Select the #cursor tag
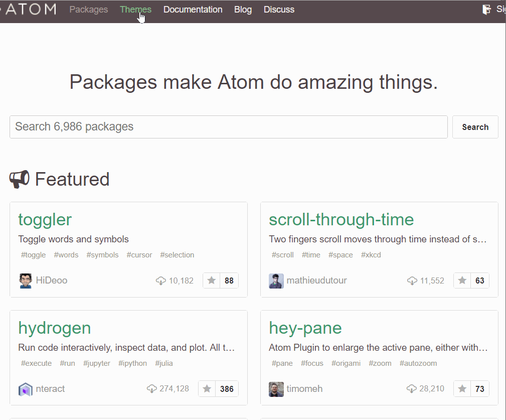The height and width of the screenshot is (420, 506). [x=139, y=255]
